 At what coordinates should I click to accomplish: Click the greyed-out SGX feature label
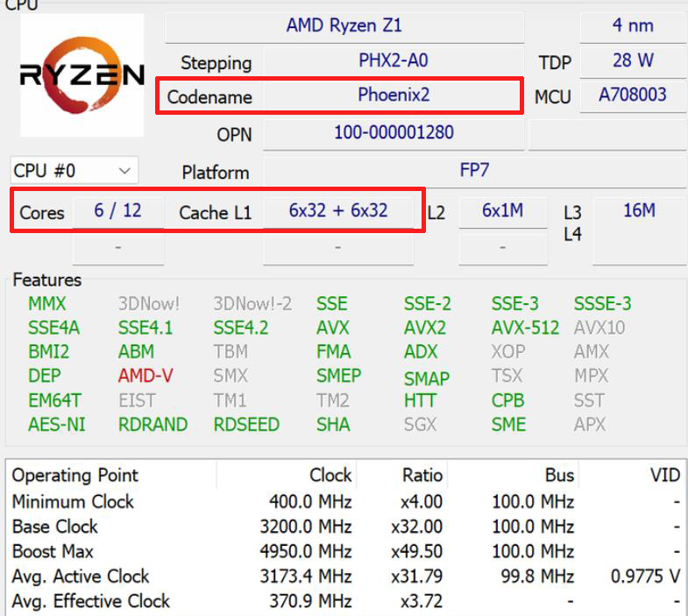(420, 425)
